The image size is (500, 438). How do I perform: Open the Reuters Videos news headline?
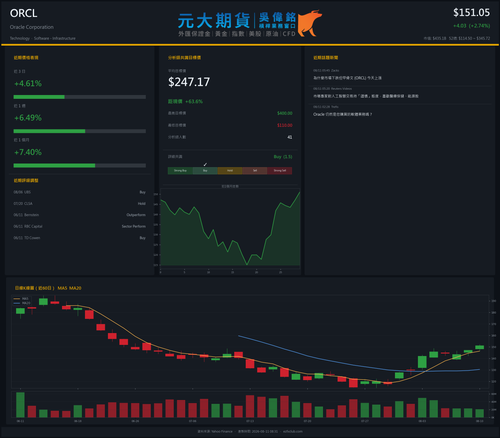(366, 96)
